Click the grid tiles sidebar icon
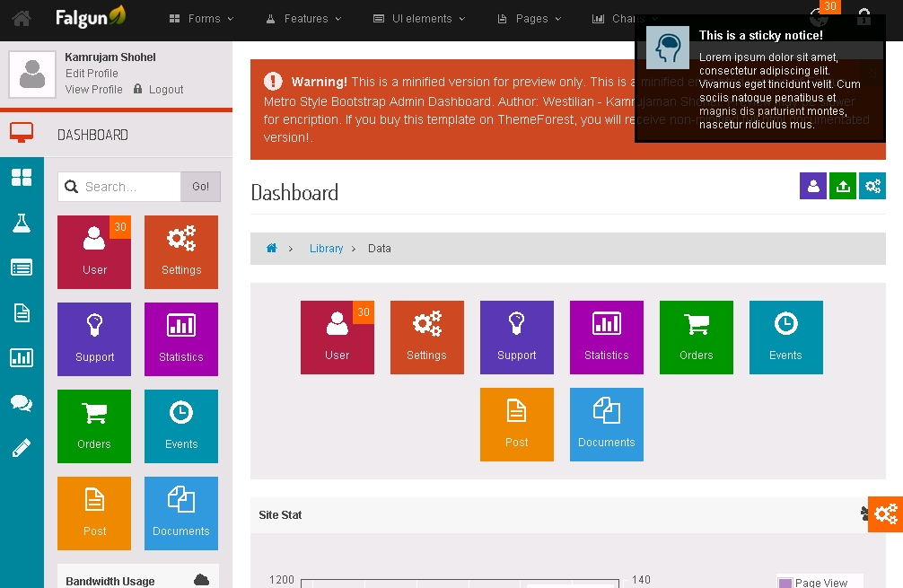This screenshot has width=903, height=588. click(22, 178)
